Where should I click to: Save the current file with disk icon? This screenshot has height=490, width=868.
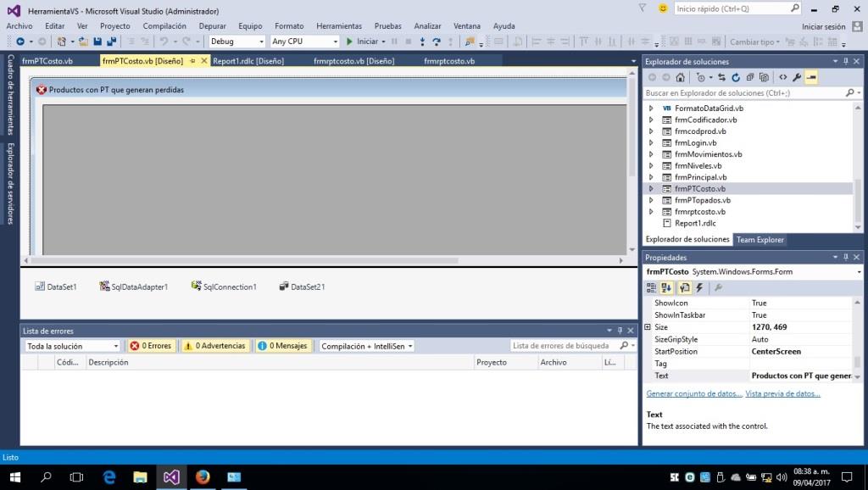click(x=97, y=42)
